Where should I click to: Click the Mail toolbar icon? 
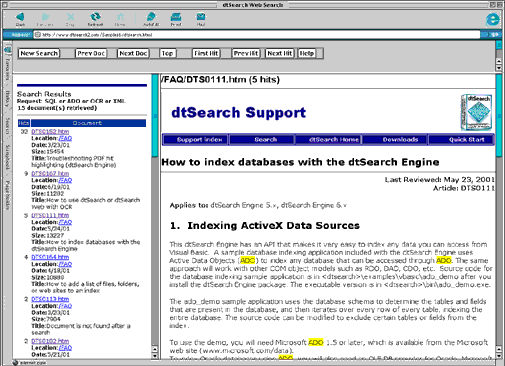(201, 17)
